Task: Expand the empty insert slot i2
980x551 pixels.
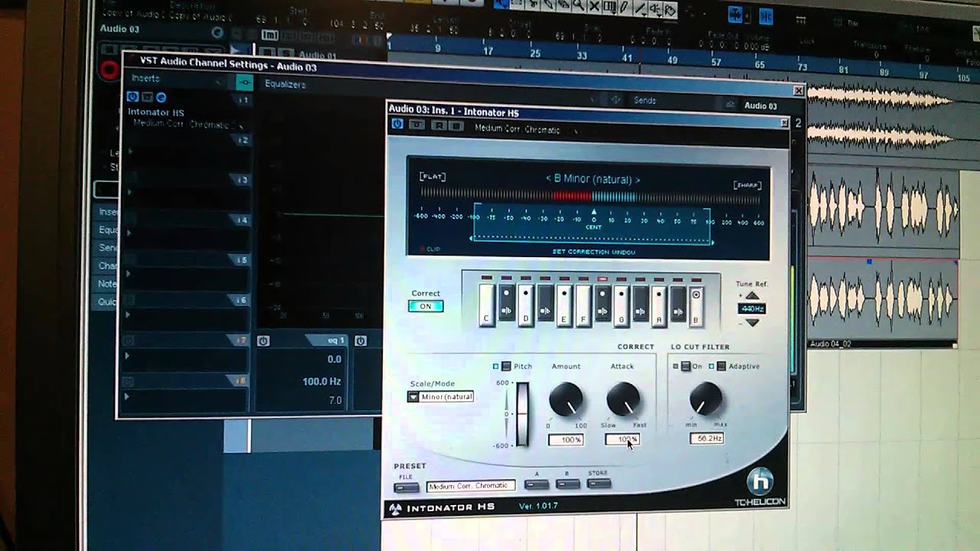Action: point(130,152)
